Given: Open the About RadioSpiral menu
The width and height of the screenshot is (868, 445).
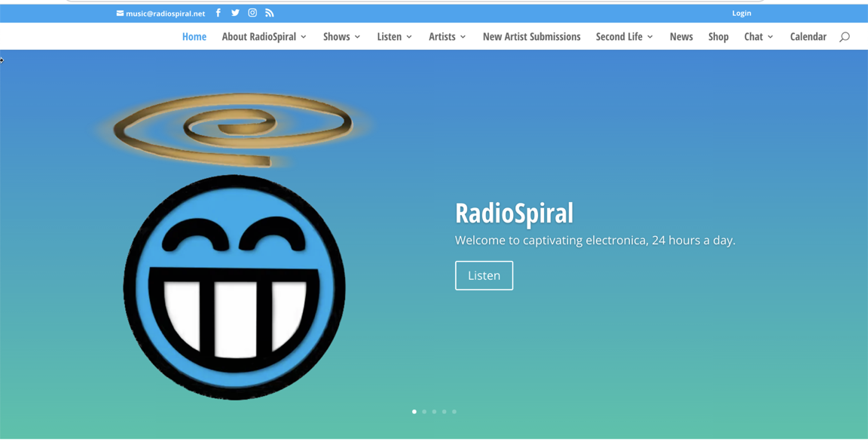Looking at the screenshot, I should point(259,36).
